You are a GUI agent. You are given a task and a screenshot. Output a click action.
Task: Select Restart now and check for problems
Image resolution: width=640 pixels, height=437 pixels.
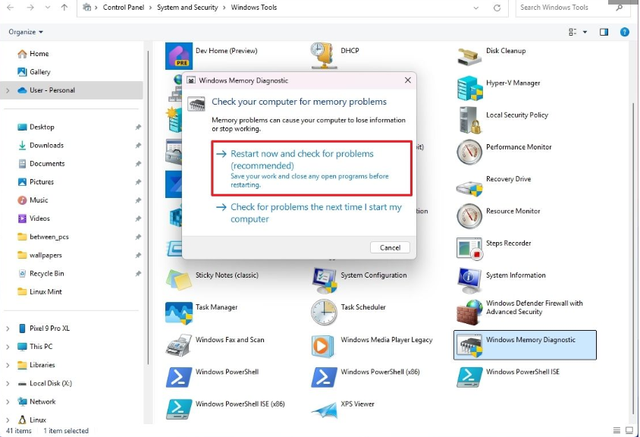tap(311, 168)
